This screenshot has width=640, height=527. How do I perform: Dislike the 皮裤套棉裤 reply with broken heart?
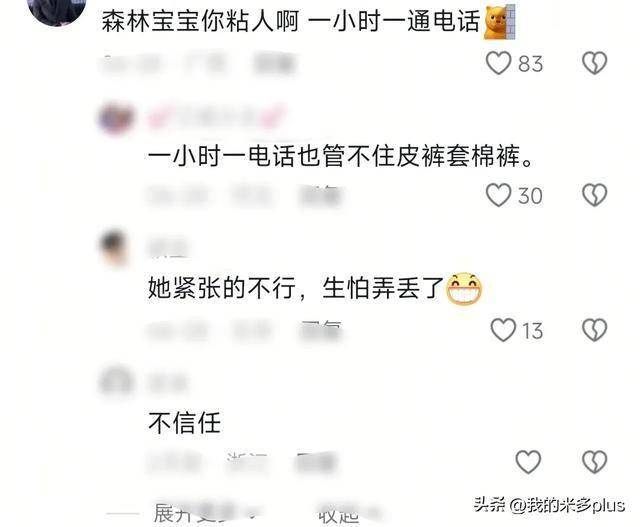pos(594,195)
